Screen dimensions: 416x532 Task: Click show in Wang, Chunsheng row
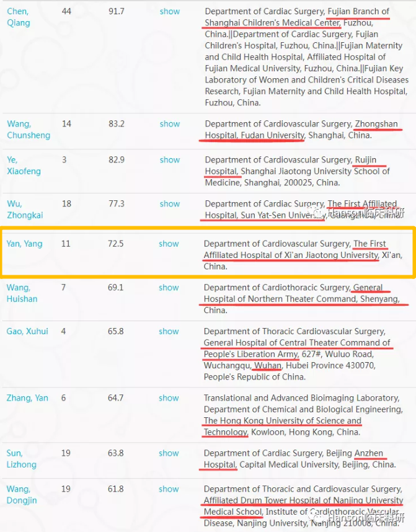tap(170, 124)
